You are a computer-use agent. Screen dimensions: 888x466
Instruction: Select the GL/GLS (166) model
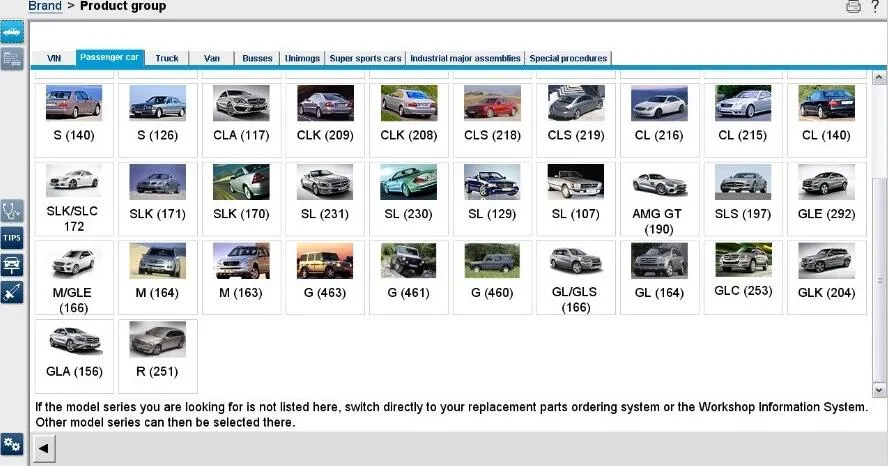pyautogui.click(x=576, y=277)
